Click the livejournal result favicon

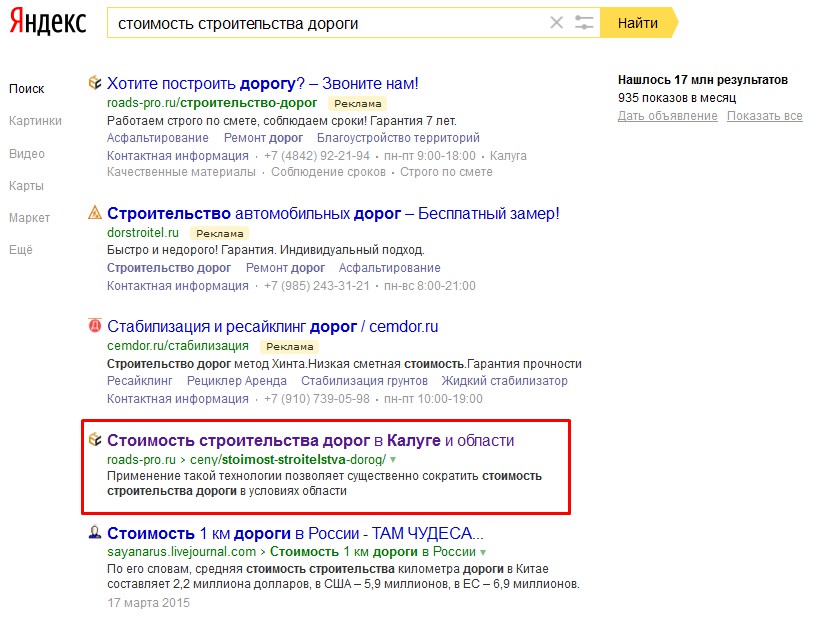(x=95, y=532)
